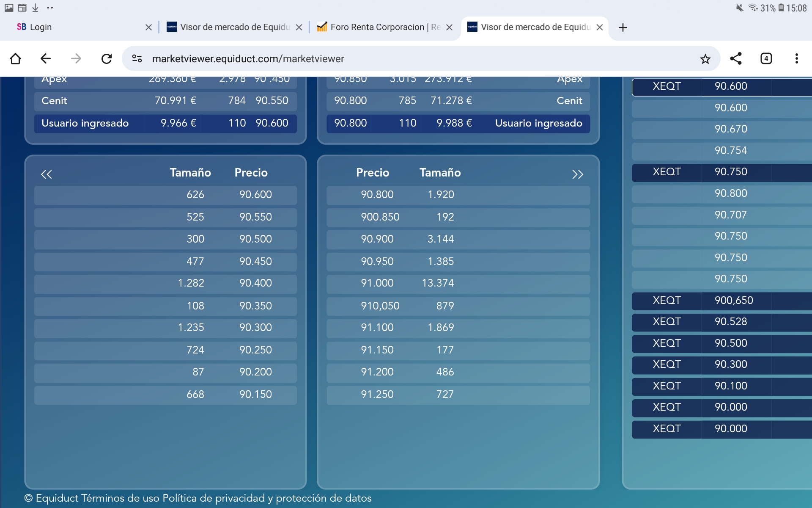Open Chrome's three-dot overflow menu
The width and height of the screenshot is (812, 508).
(x=797, y=58)
